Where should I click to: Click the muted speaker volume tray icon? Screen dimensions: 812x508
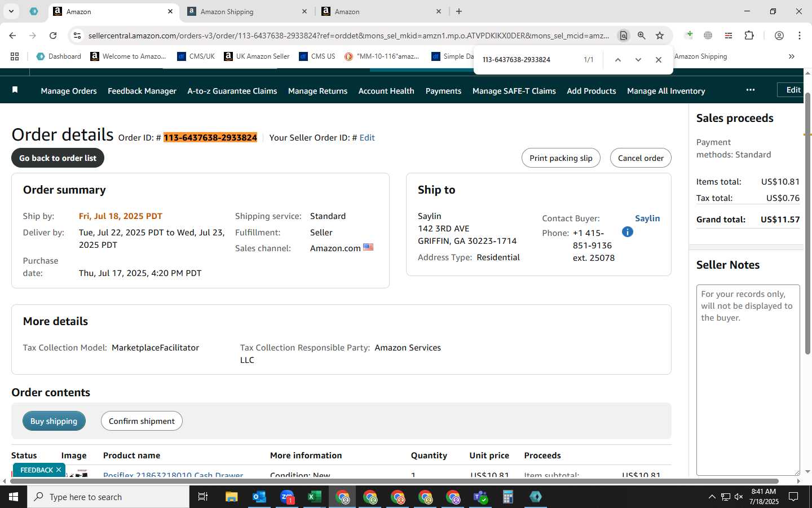click(x=739, y=497)
